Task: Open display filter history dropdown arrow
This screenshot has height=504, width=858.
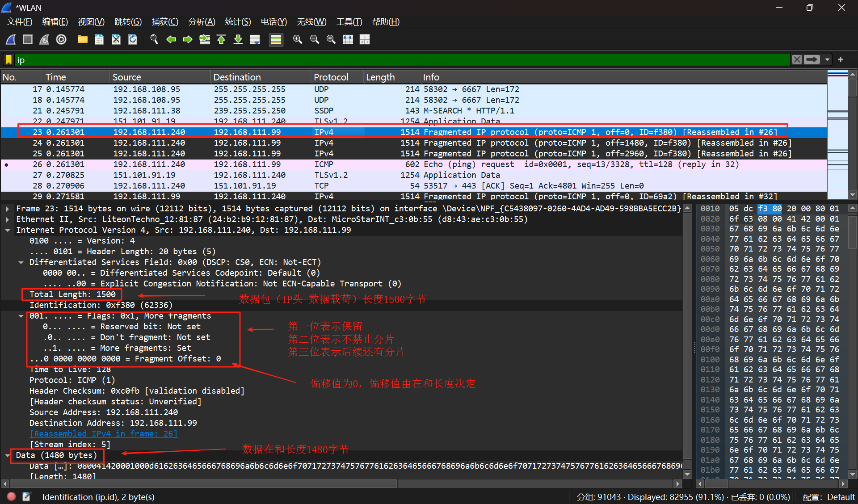Action: click(x=827, y=60)
